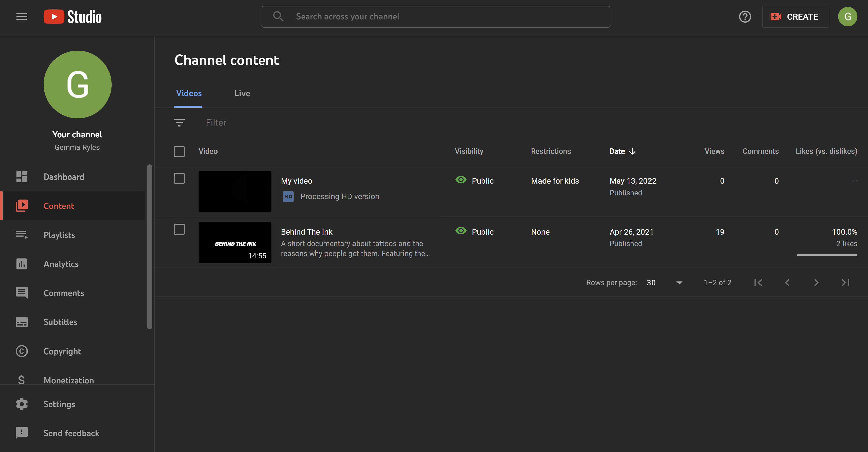The width and height of the screenshot is (868, 452).
Task: Open the My video black thumbnail
Action: click(x=235, y=192)
